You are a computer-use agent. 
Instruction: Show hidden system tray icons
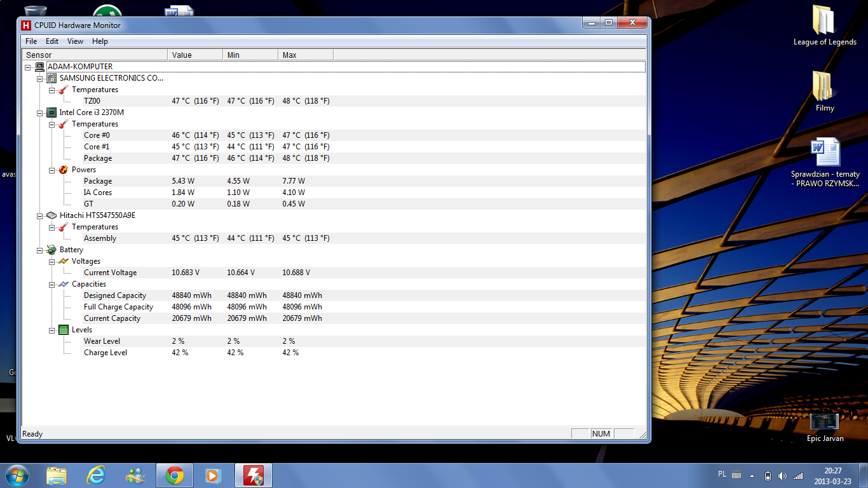(752, 476)
